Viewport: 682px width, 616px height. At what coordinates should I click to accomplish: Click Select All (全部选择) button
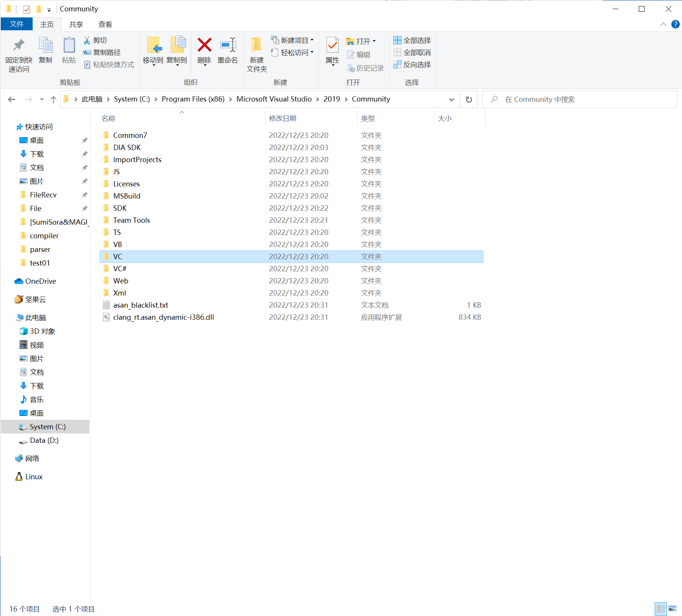412,40
